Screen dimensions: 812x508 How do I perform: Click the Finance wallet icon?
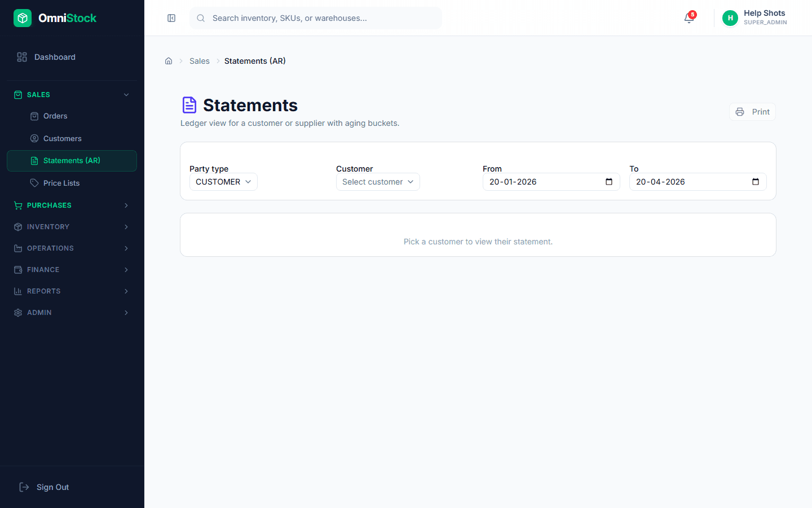(x=18, y=270)
